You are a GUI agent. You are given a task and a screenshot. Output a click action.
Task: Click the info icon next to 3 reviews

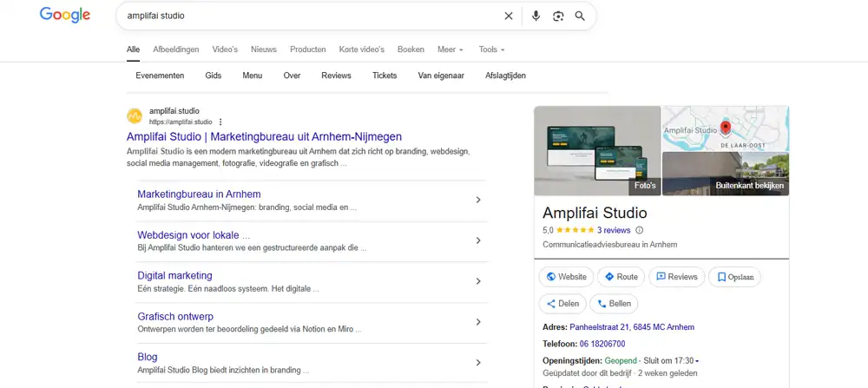tap(640, 230)
